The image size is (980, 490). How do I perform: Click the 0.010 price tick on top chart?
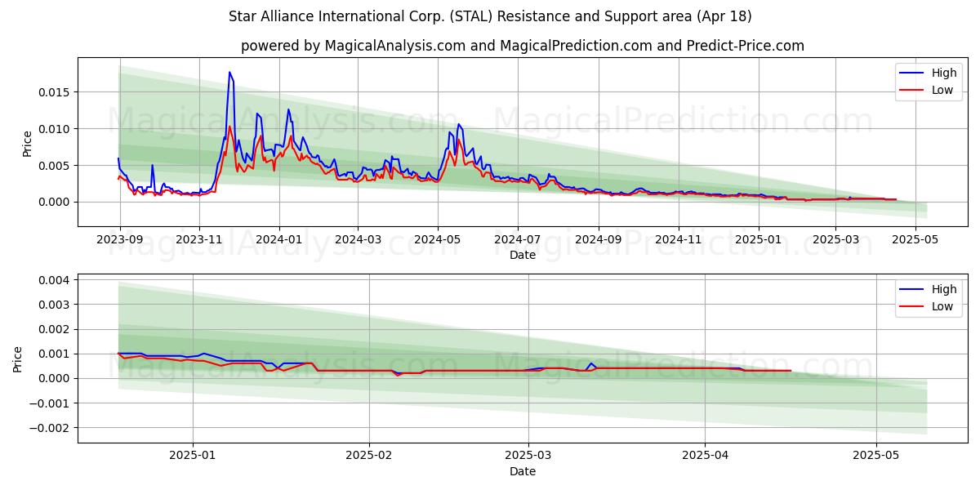(x=56, y=129)
